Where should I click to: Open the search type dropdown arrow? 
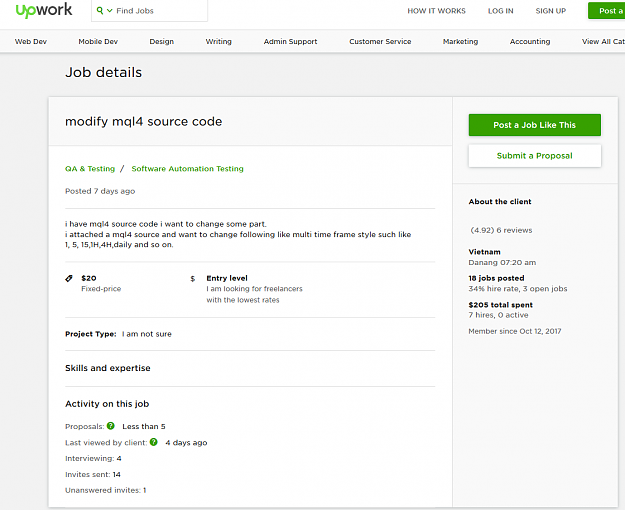(x=110, y=11)
